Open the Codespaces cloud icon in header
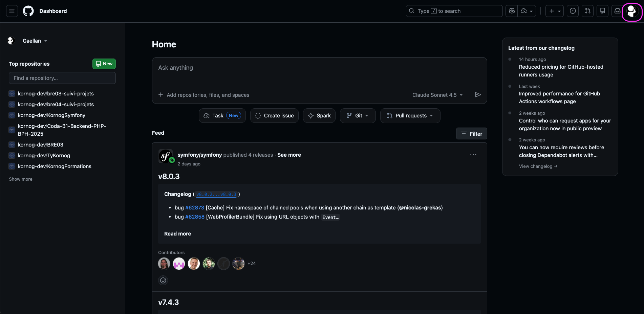This screenshot has height=314, width=644. point(523,11)
